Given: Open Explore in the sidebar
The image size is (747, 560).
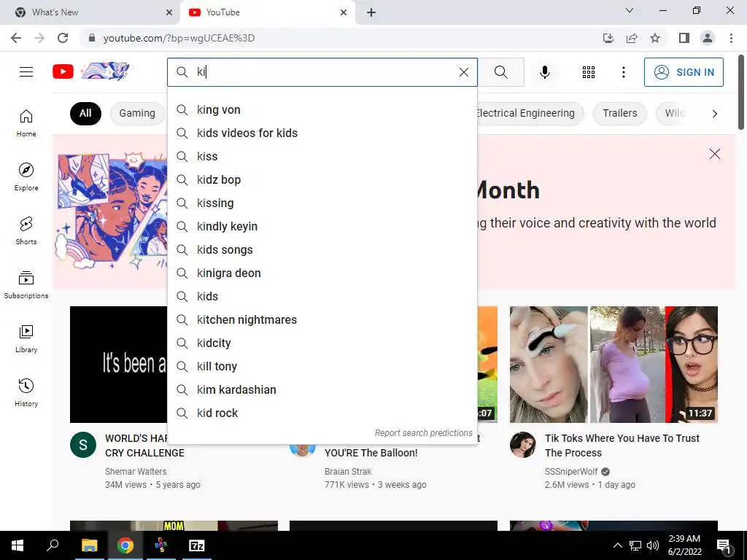Looking at the screenshot, I should tap(26, 176).
